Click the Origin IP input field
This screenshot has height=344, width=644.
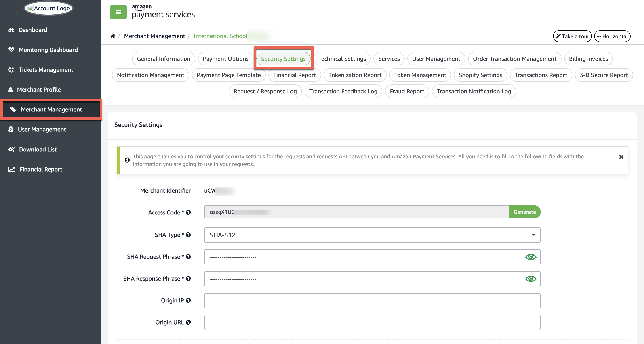coord(372,301)
